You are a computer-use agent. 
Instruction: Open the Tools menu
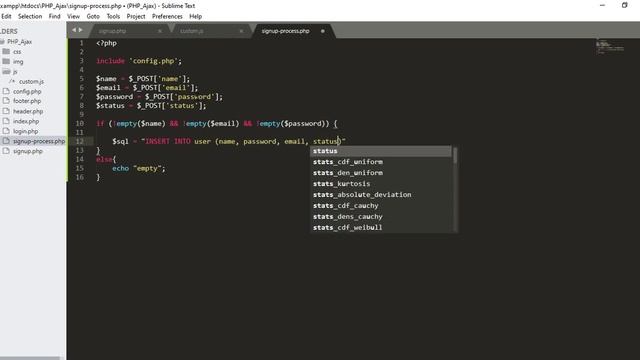(113, 16)
